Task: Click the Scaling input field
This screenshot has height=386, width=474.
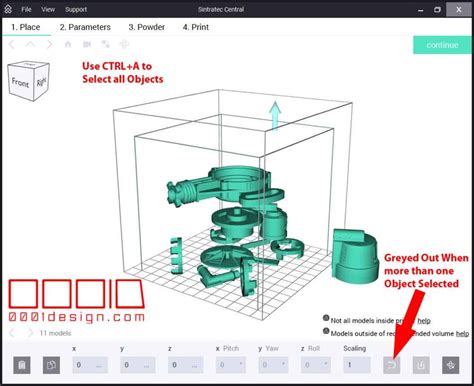Action: click(357, 365)
